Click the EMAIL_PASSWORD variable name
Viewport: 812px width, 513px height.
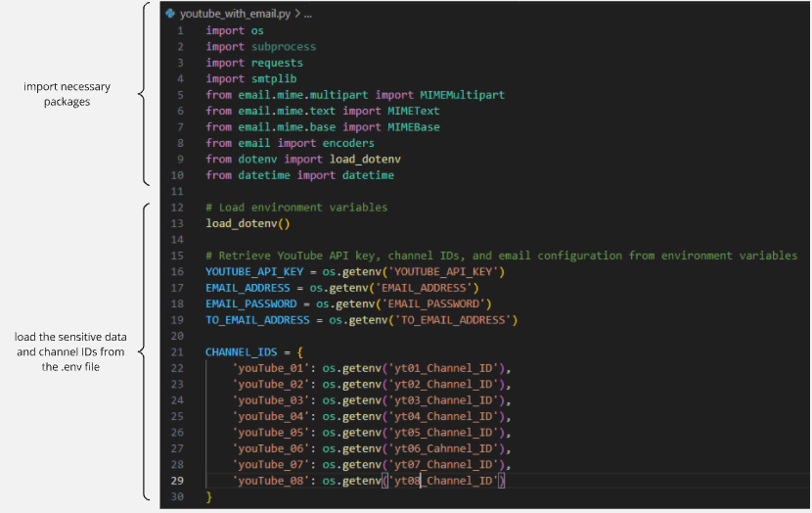(251, 303)
